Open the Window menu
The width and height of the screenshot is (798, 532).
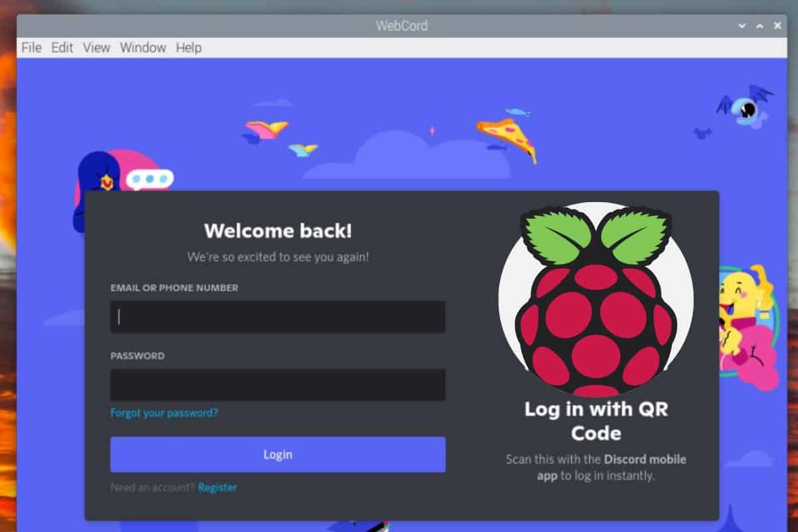(142, 47)
